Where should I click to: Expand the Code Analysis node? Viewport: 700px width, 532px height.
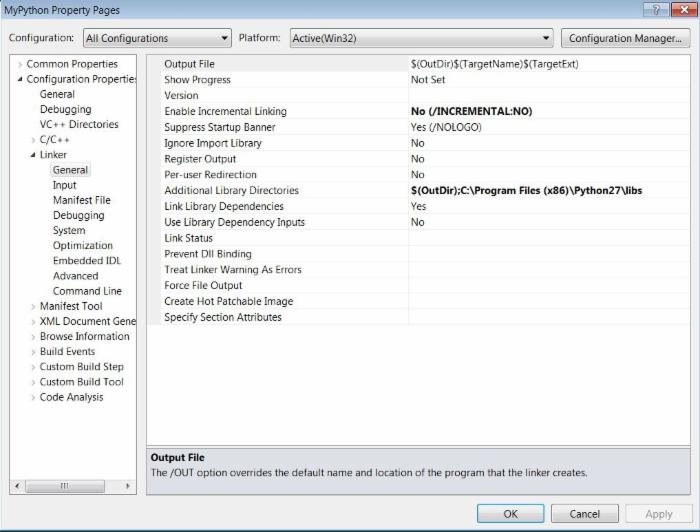pyautogui.click(x=33, y=397)
